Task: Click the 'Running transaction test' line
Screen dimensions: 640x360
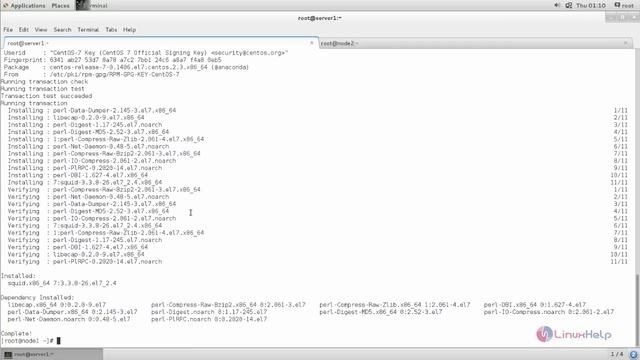Action: click(x=42, y=89)
